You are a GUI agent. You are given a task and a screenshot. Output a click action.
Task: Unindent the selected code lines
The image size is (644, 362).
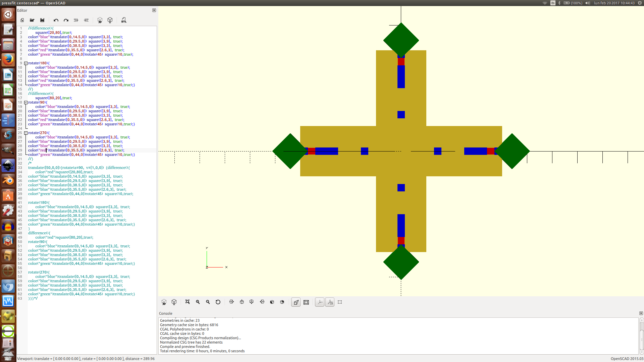click(x=76, y=20)
